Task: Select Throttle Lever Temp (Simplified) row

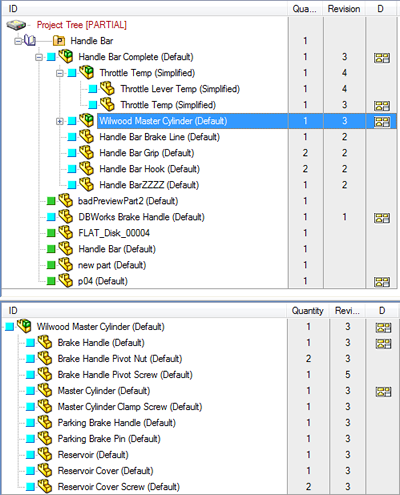Action: tap(180, 89)
